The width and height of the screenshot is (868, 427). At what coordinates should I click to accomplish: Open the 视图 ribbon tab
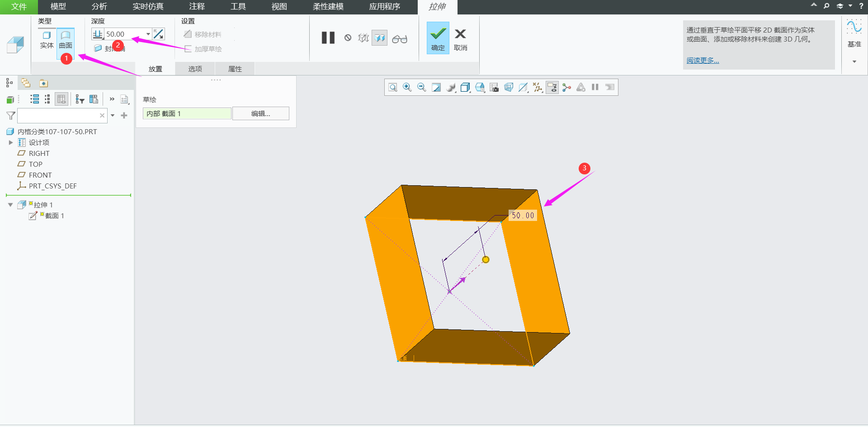coord(279,7)
